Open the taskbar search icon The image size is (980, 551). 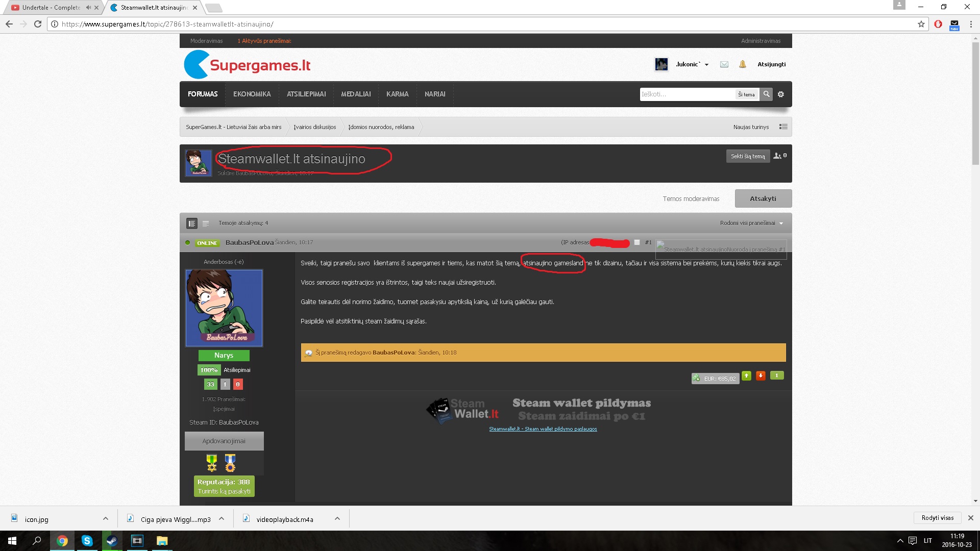(x=37, y=541)
